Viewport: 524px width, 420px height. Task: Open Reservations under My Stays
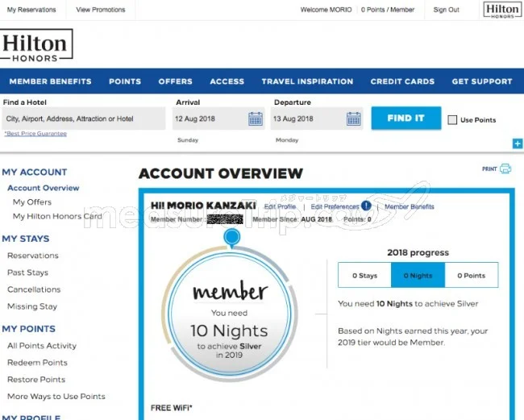point(33,256)
